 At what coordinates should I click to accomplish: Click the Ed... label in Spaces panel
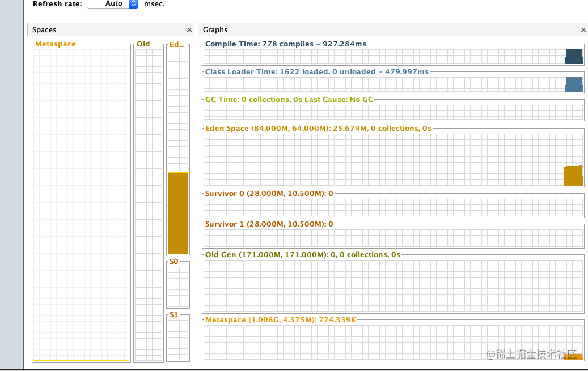click(x=177, y=45)
